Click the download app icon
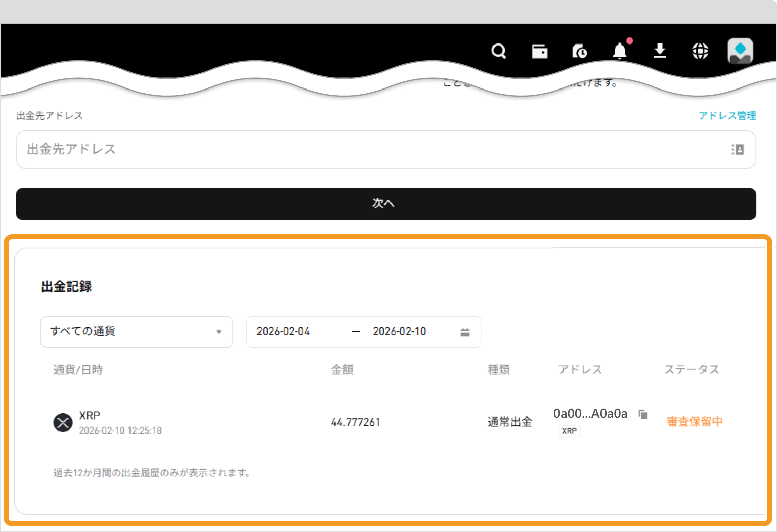The height and width of the screenshot is (532, 777). click(x=660, y=51)
